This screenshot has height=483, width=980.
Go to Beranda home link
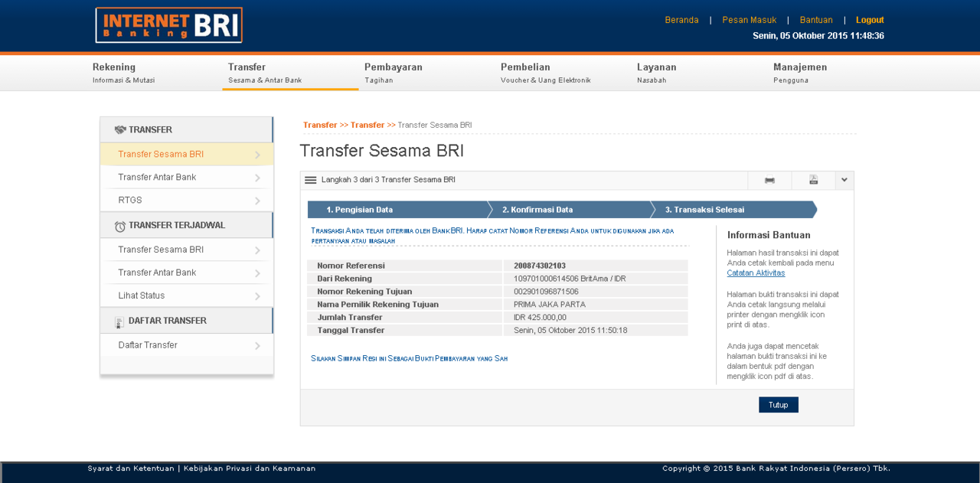[681, 20]
